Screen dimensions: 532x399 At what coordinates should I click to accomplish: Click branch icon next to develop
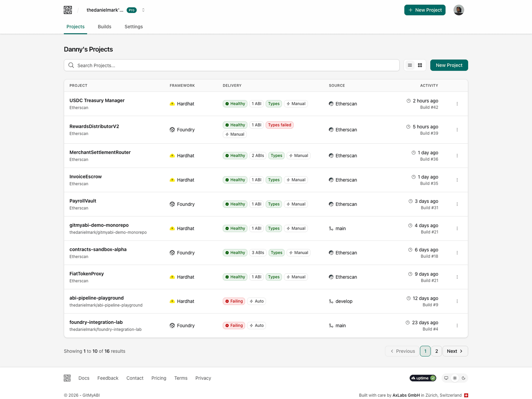pos(331,301)
